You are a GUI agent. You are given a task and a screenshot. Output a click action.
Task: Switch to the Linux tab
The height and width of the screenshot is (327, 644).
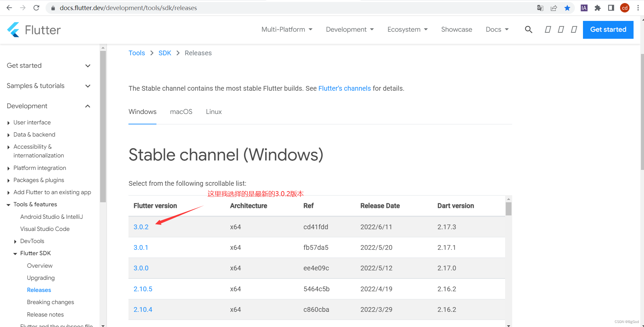214,112
